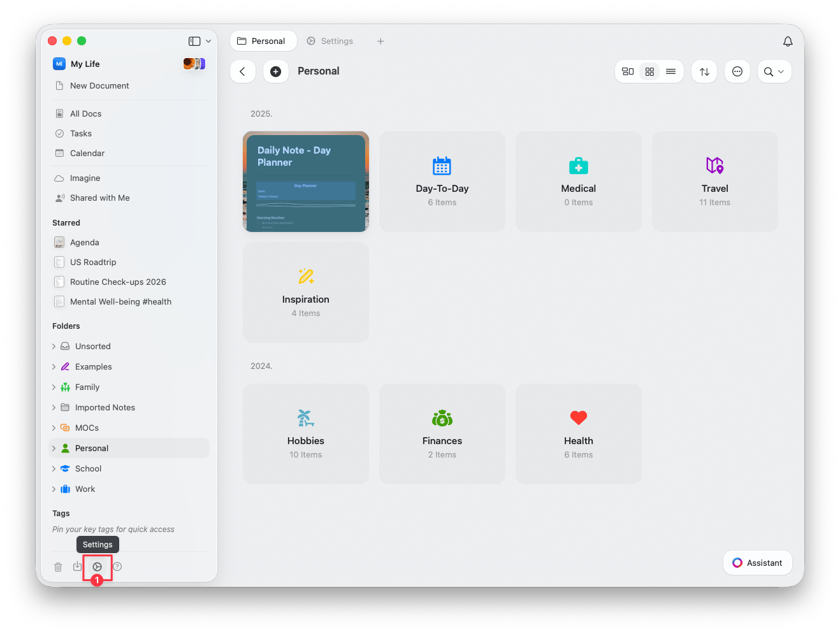Select the MOCs chat icon
840x634 pixels.
tap(65, 428)
